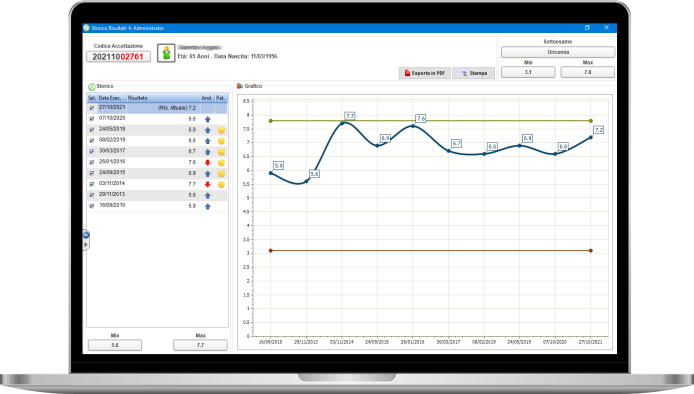Viewport: 694px width, 394px height.
Task: Expand the collapsed side panel arrow
Action: click(x=86, y=244)
